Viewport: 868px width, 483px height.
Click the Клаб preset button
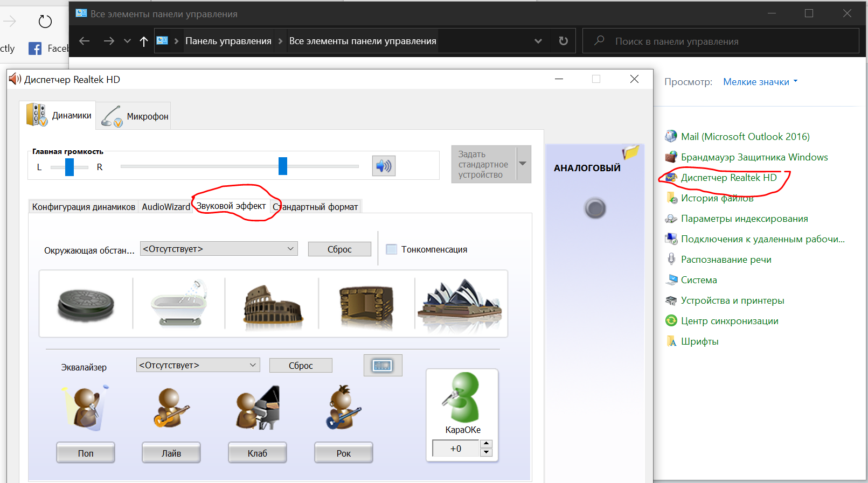coord(258,453)
